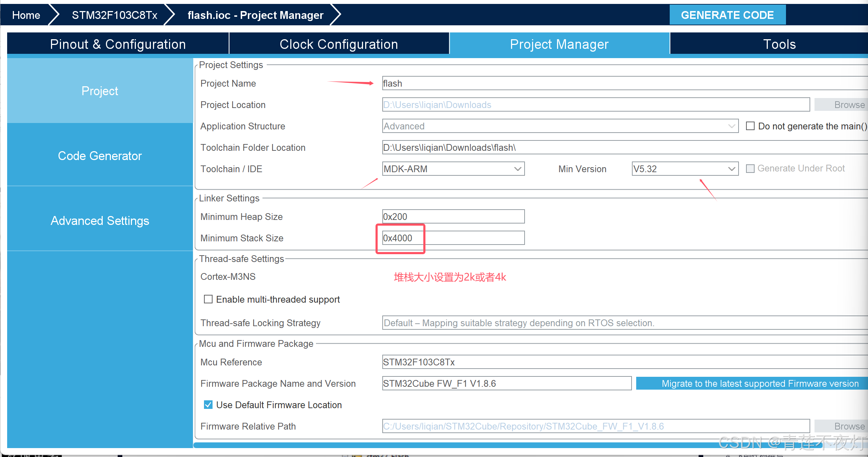Image resolution: width=868 pixels, height=457 pixels.
Task: Enable multi-threaded support checkbox
Action: click(208, 299)
